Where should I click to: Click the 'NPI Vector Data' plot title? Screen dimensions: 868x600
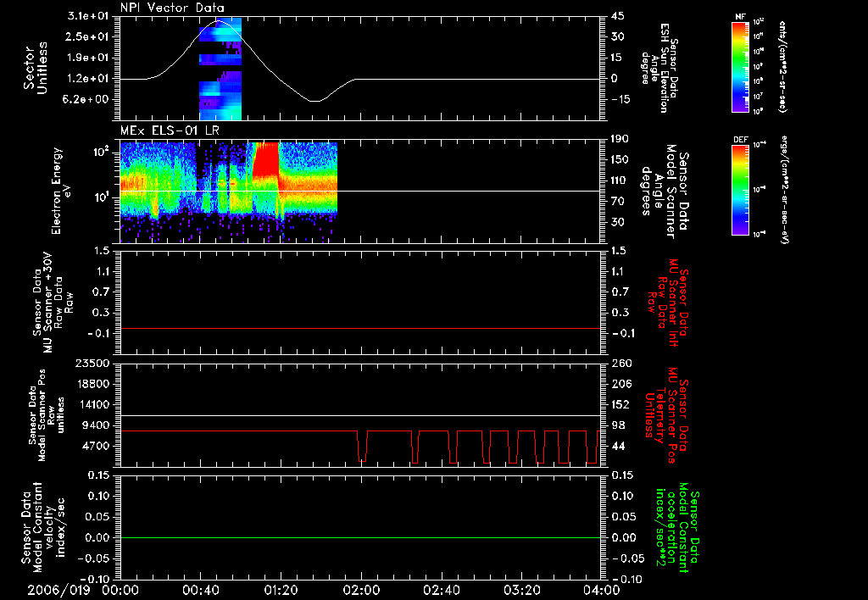pos(172,8)
